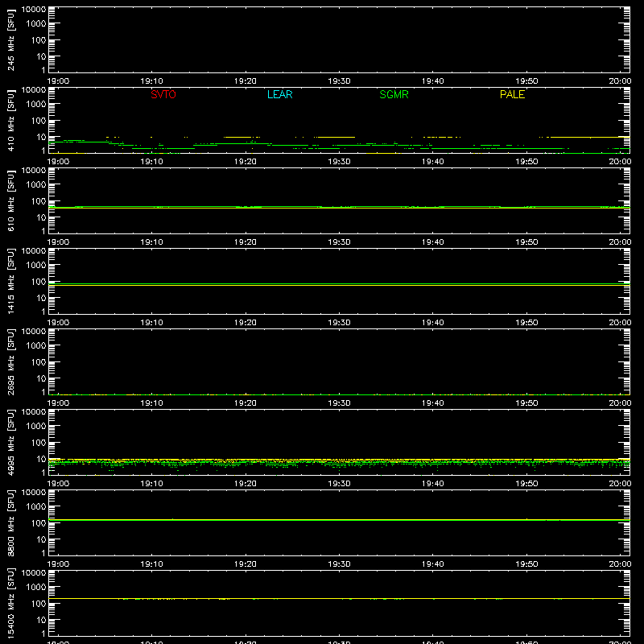Click the yellow PALE legend label
This screenshot has width=644, height=644.
(512, 94)
